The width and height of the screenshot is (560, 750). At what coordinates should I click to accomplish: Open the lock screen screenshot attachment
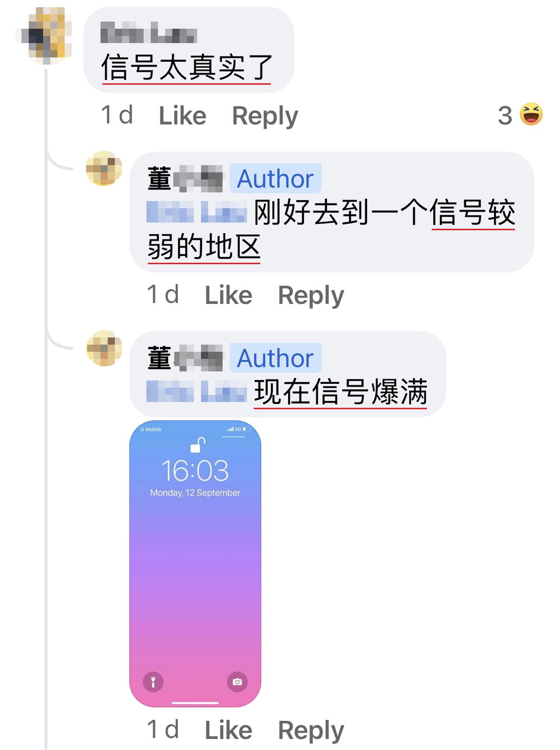(x=195, y=564)
